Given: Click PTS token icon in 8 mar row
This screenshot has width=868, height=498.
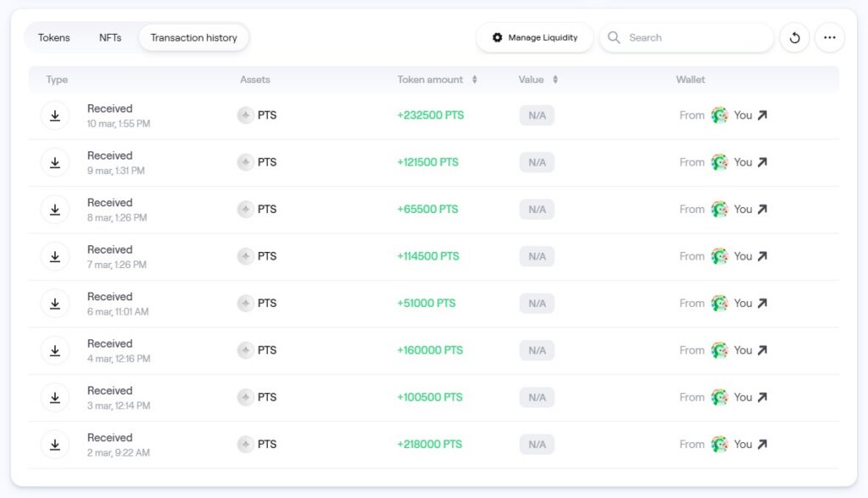Looking at the screenshot, I should (246, 210).
